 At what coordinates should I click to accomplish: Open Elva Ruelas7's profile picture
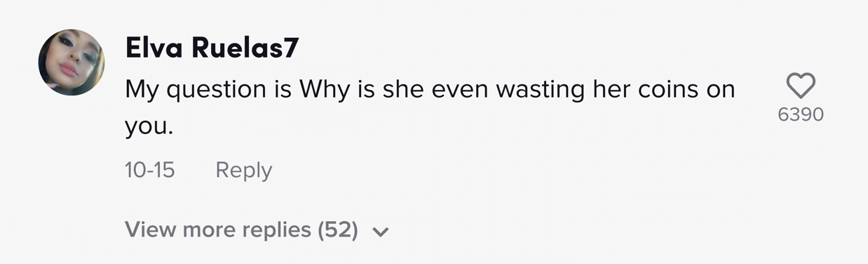(x=71, y=62)
